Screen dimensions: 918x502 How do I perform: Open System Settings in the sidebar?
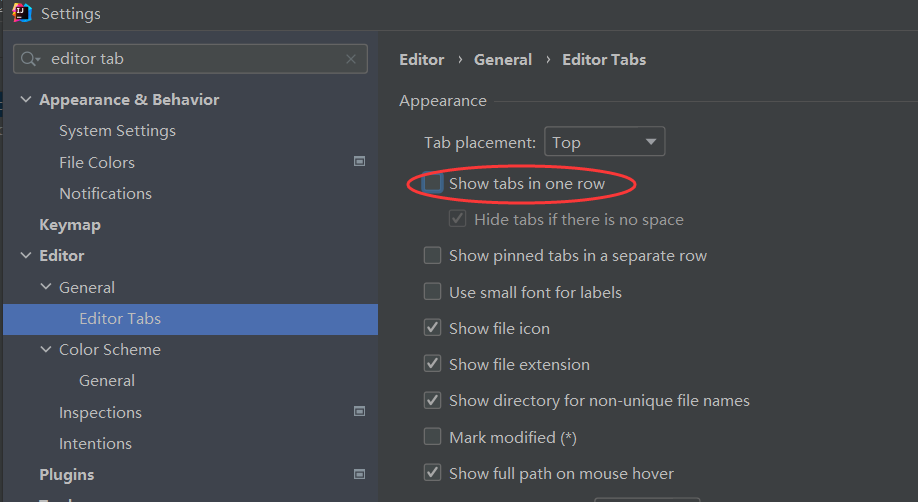[x=117, y=131]
